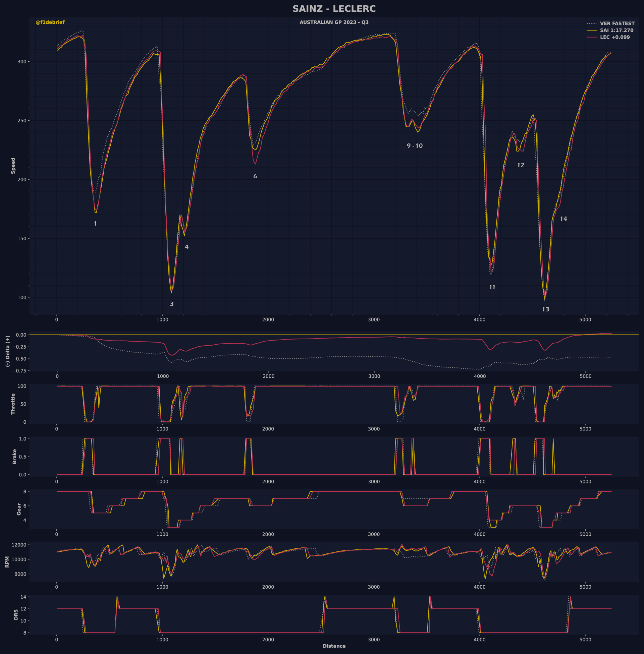644x654 pixels.
Task: Click the Speed axis label
Action: point(13,166)
